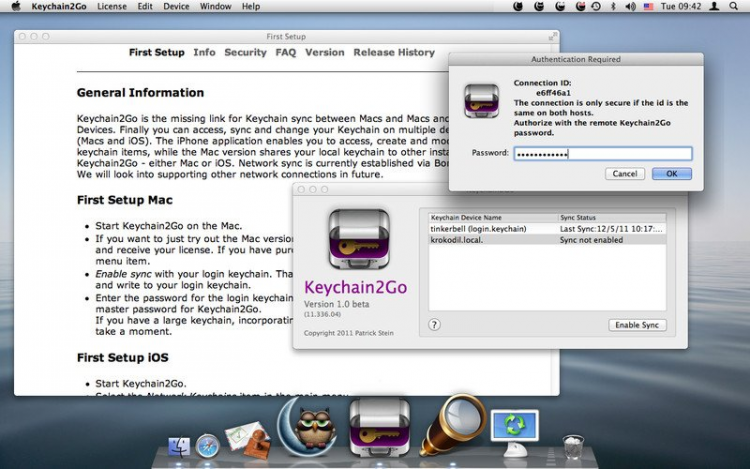This screenshot has height=469, width=750.
Task: Open Finder from the Dock
Action: coord(179,447)
